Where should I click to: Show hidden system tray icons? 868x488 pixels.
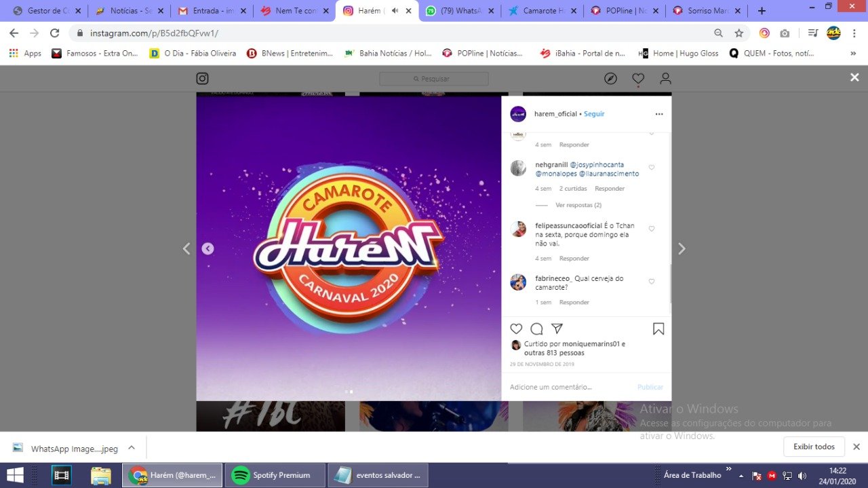tap(741, 476)
